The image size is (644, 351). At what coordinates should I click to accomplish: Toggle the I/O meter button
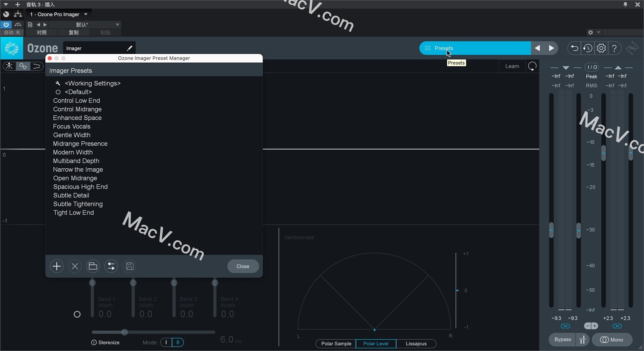592,67
